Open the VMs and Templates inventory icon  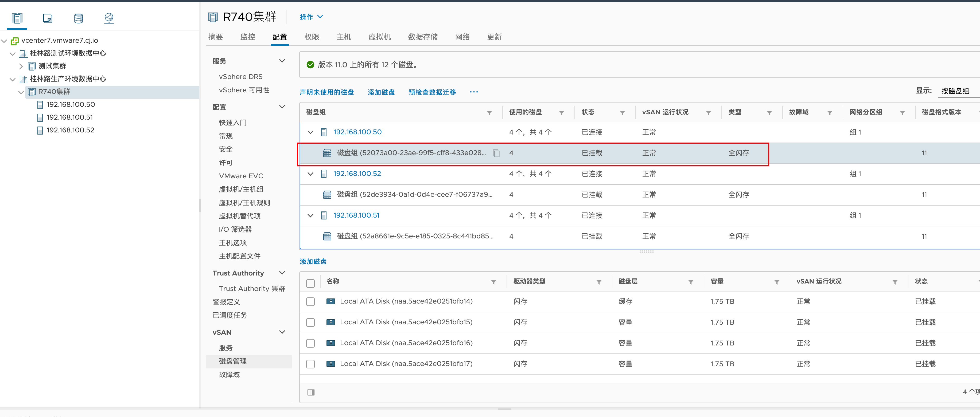coord(48,18)
